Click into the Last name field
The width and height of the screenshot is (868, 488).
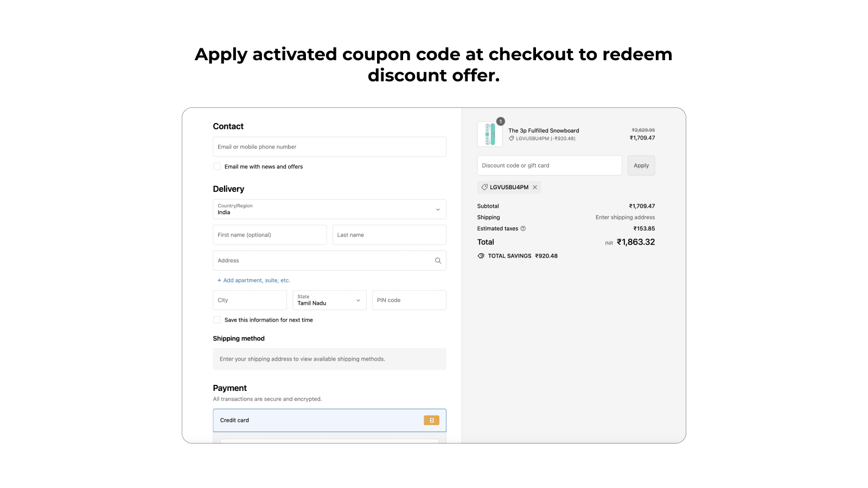[389, 235]
